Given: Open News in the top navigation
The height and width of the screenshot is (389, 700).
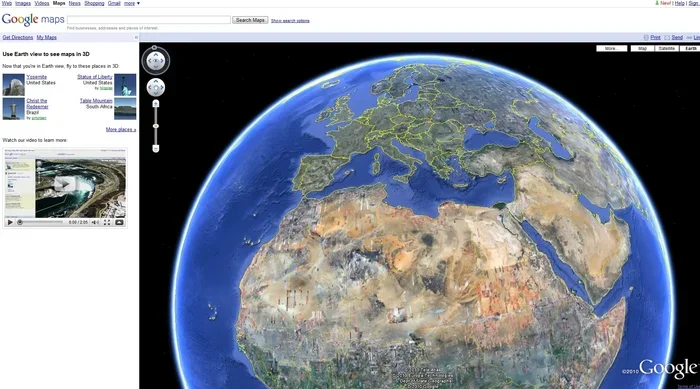Looking at the screenshot, I should pos(75,3).
